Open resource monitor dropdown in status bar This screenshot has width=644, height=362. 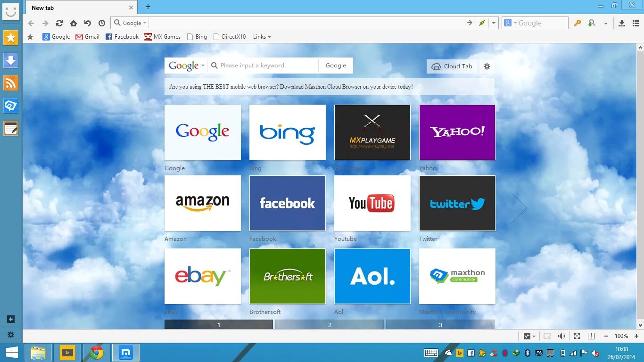point(530,336)
